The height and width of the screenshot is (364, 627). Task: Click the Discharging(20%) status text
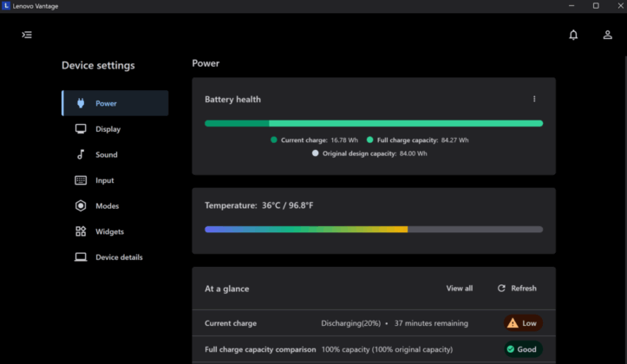tap(350, 323)
